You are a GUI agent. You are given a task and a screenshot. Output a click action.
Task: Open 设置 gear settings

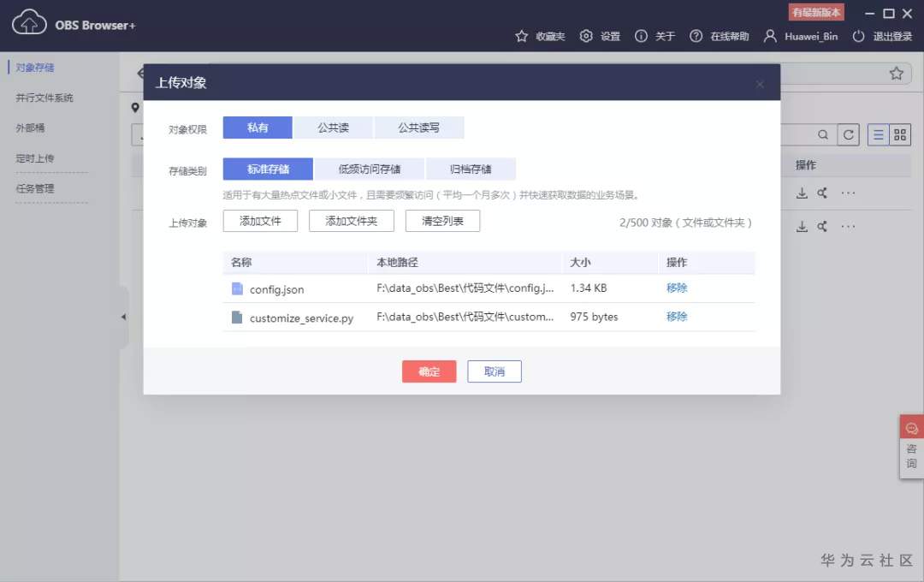pyautogui.click(x=586, y=36)
